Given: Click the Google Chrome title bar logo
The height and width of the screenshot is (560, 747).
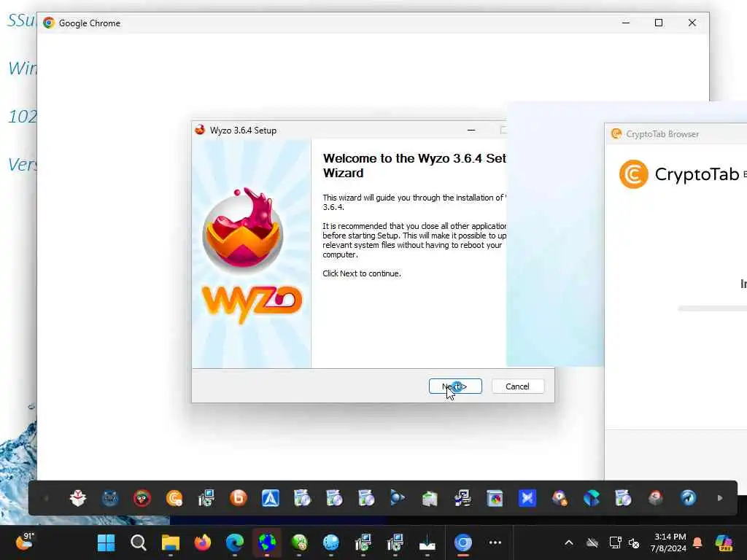Looking at the screenshot, I should (49, 23).
